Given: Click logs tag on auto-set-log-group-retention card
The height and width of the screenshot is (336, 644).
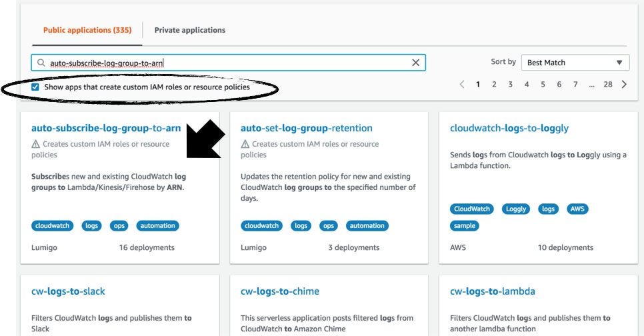Looking at the screenshot, I should pyautogui.click(x=301, y=225).
